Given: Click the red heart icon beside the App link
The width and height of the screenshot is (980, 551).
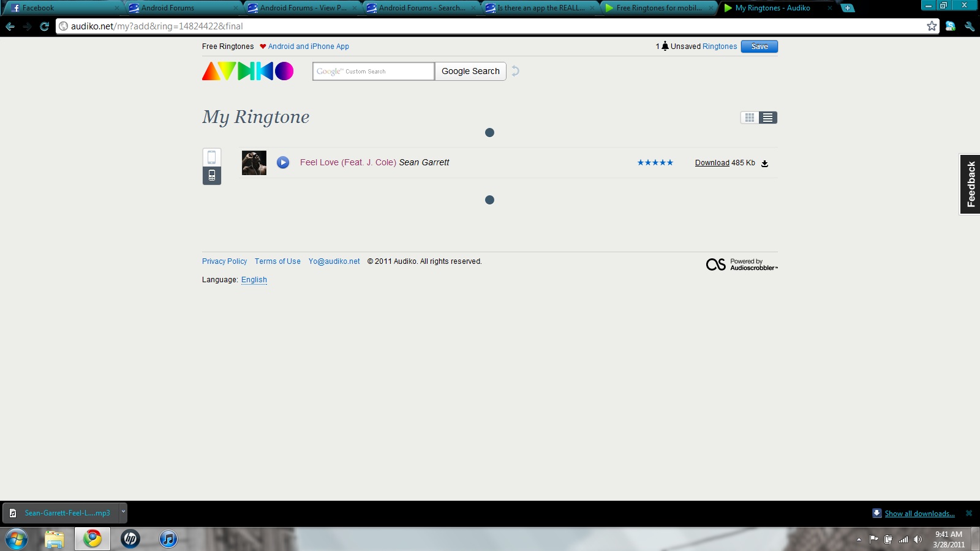Looking at the screenshot, I should (x=263, y=47).
